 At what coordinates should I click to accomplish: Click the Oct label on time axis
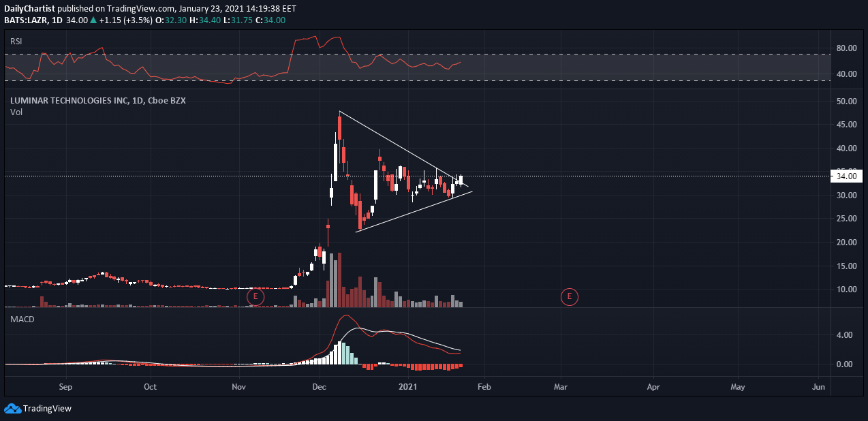[151, 387]
